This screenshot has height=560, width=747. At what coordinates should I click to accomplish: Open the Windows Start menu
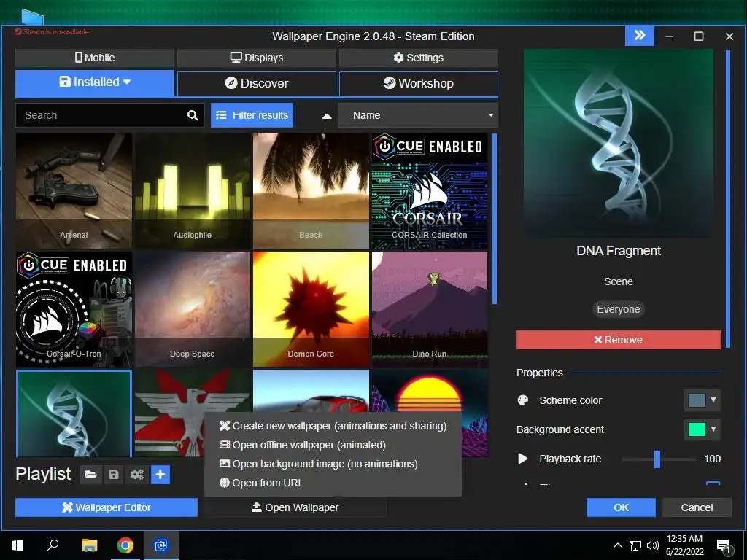pos(18,545)
